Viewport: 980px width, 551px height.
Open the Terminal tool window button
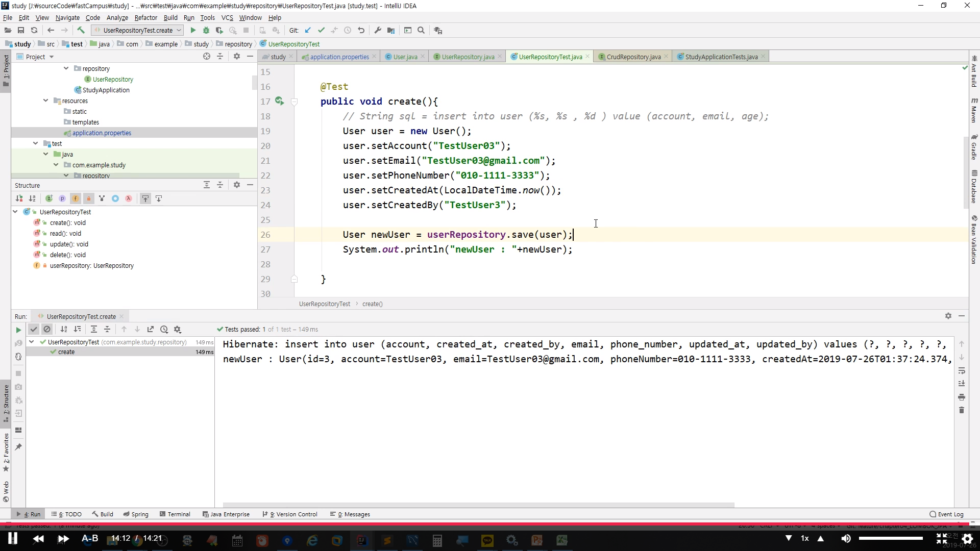pyautogui.click(x=175, y=514)
